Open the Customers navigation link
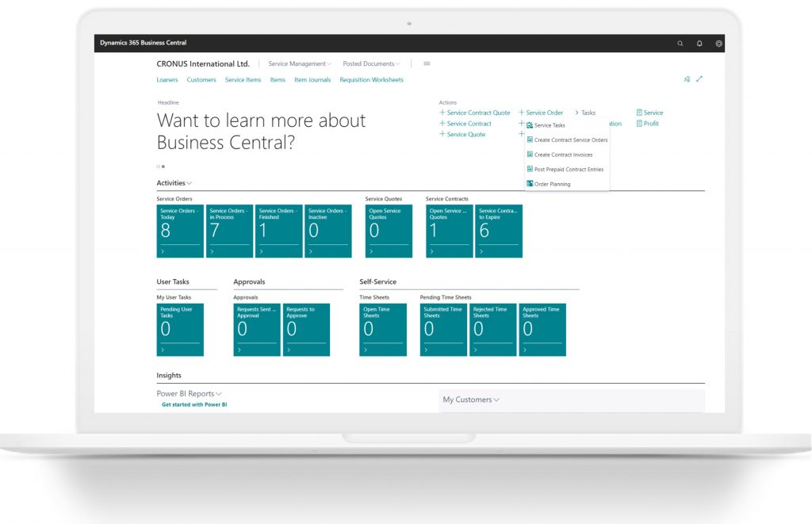The width and height of the screenshot is (812, 524). tap(201, 80)
